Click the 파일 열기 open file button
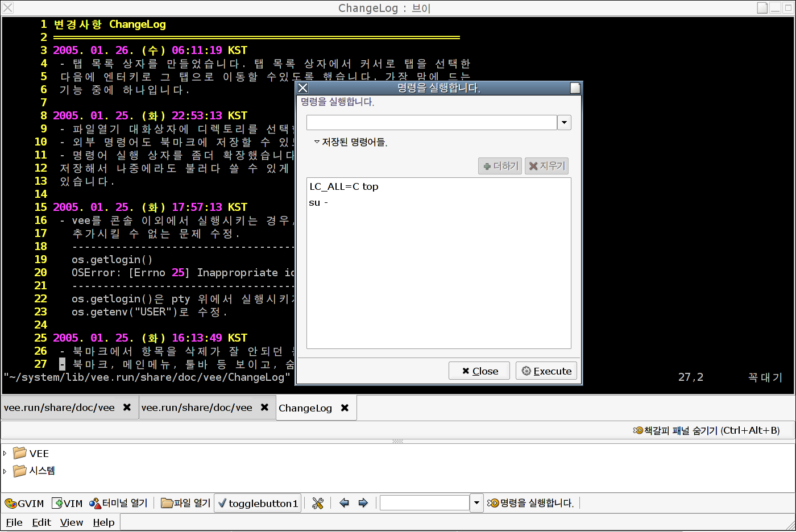796x532 pixels. (x=186, y=503)
